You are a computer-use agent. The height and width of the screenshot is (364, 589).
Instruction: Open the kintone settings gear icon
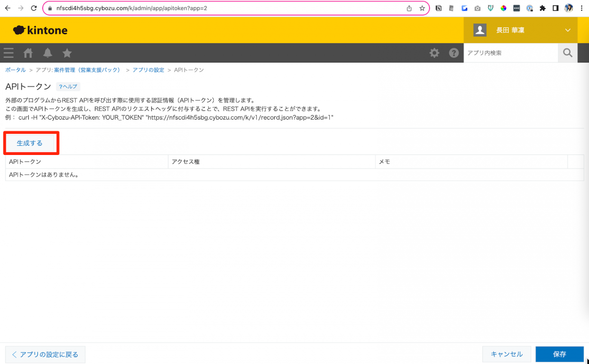click(x=434, y=53)
